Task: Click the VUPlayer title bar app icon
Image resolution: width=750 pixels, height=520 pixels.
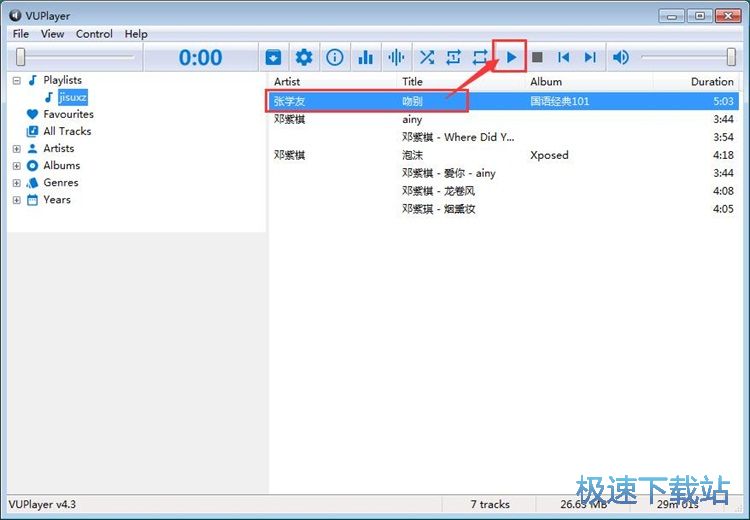Action: pos(15,15)
